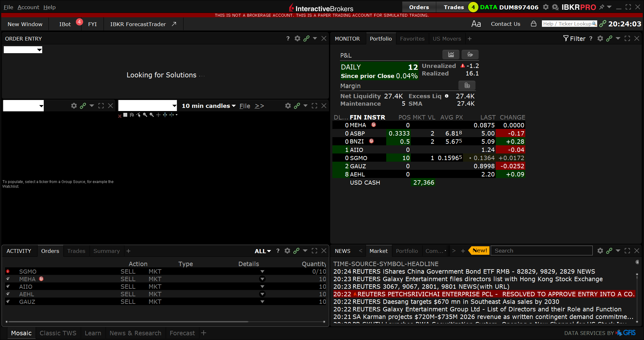
Task: Open the Monitor panel Filter
Action: tap(574, 38)
